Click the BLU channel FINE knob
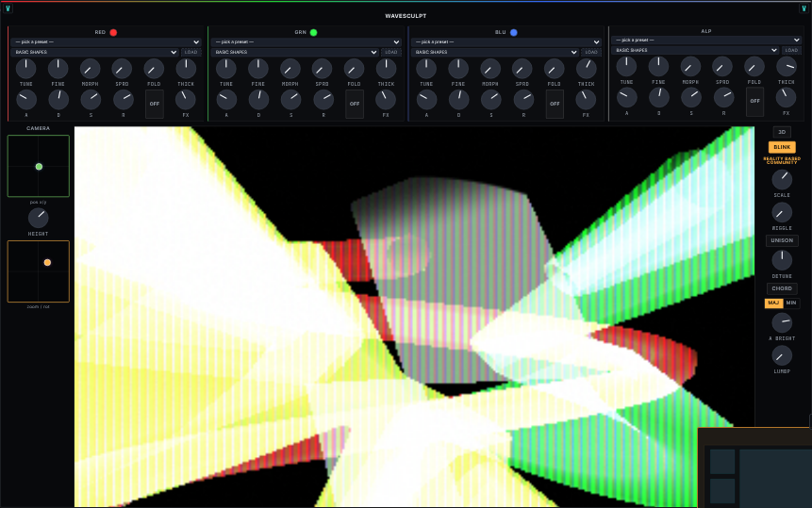 [458, 69]
